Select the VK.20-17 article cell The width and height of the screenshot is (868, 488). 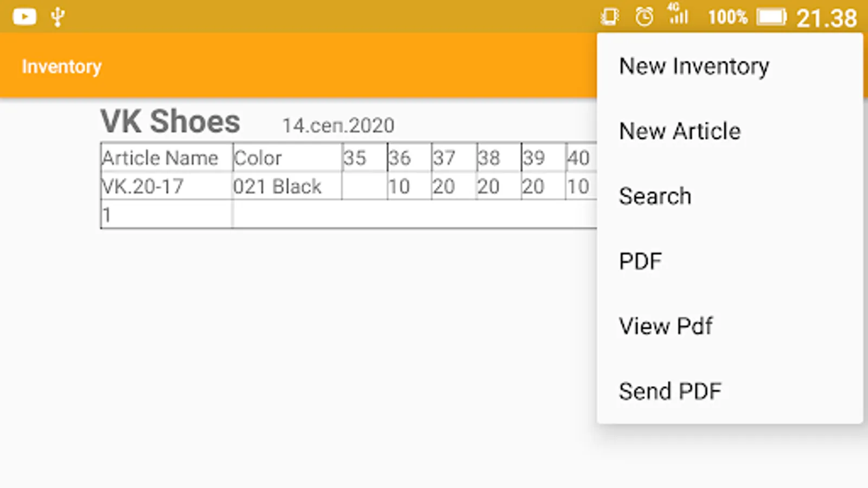[143, 187]
